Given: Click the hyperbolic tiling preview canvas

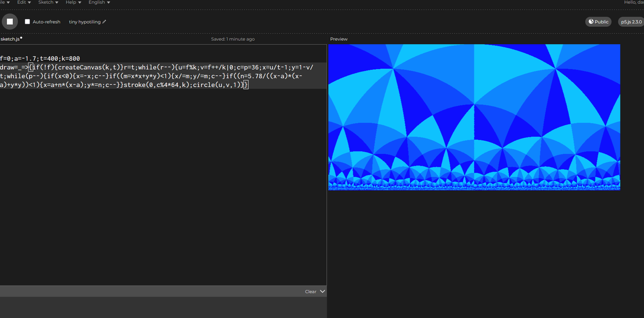Looking at the screenshot, I should pos(474,117).
